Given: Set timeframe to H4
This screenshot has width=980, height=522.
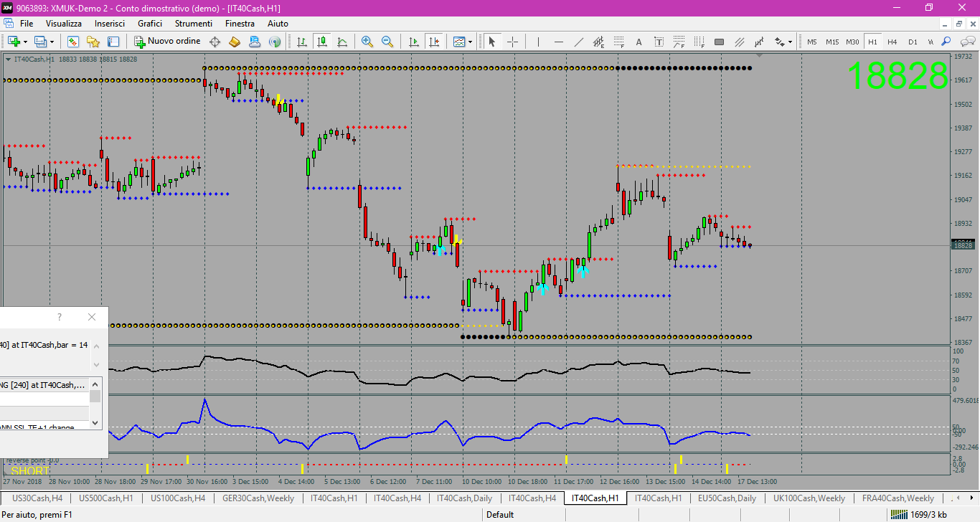Looking at the screenshot, I should coord(892,42).
